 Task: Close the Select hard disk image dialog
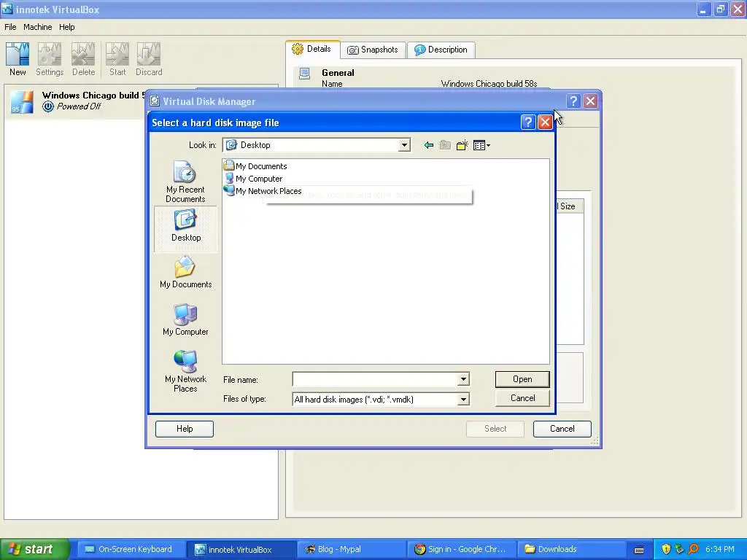(545, 122)
